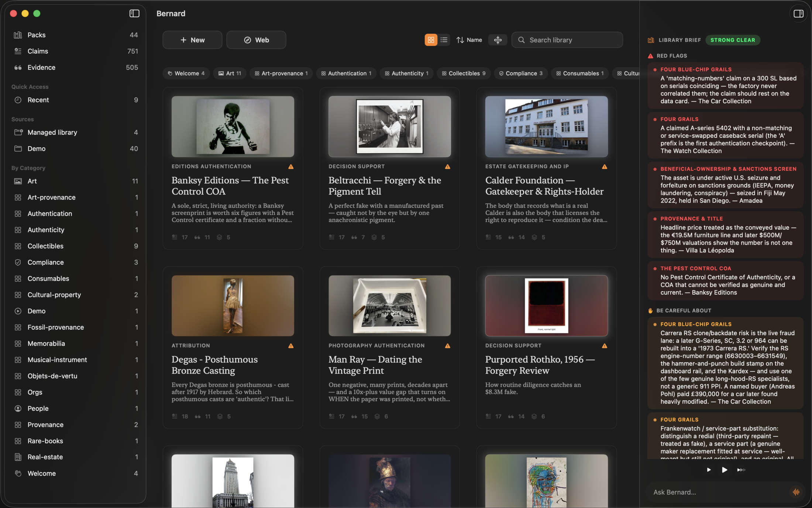Click warning icon on Calder Foundation card
This screenshot has width=812, height=508.
(605, 167)
